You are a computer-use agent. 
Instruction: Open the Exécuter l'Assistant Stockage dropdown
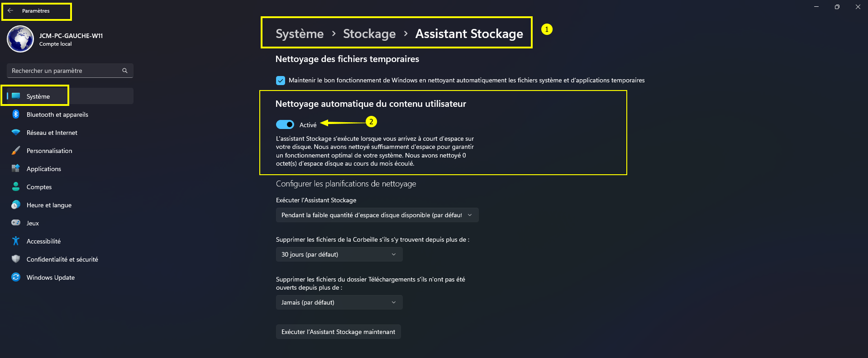click(377, 215)
